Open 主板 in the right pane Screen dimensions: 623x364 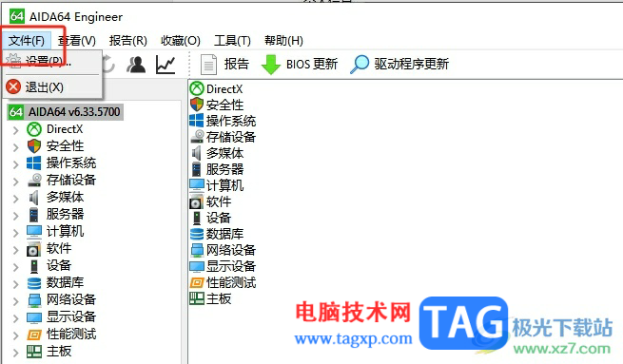coord(210,298)
